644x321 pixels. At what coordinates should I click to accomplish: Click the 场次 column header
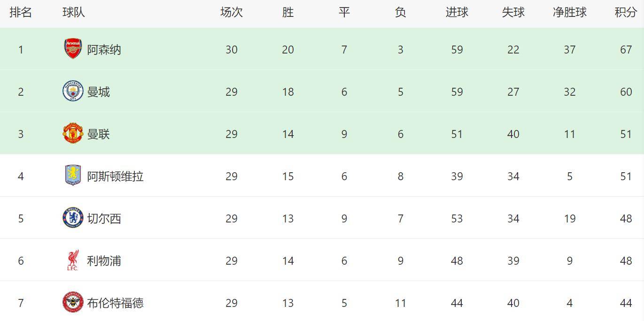click(x=231, y=13)
